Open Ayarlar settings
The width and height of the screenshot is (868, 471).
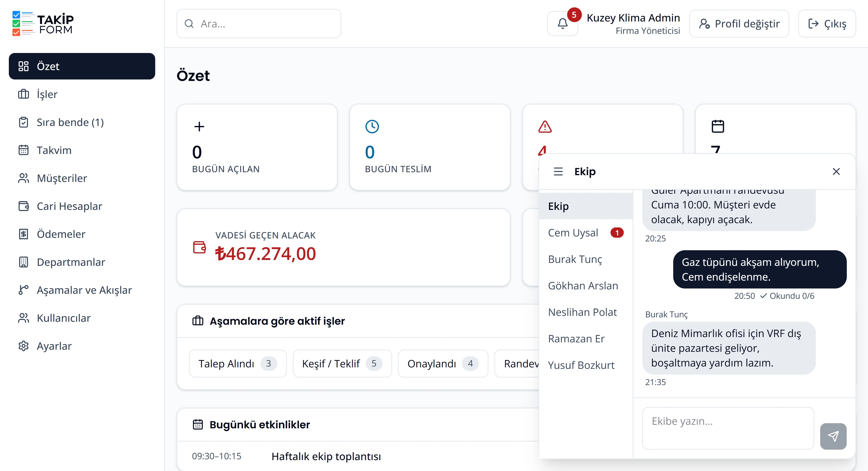click(82, 346)
